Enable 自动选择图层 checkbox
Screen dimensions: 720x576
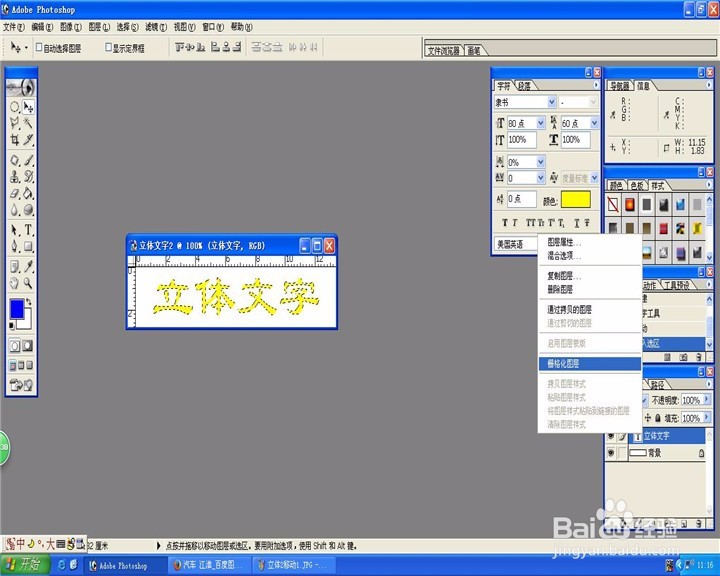click(39, 47)
